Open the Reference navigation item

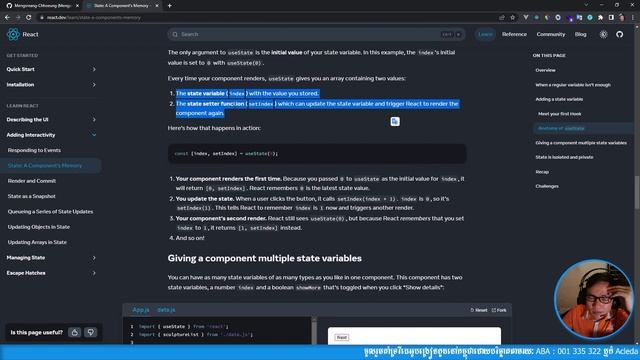coord(514,34)
